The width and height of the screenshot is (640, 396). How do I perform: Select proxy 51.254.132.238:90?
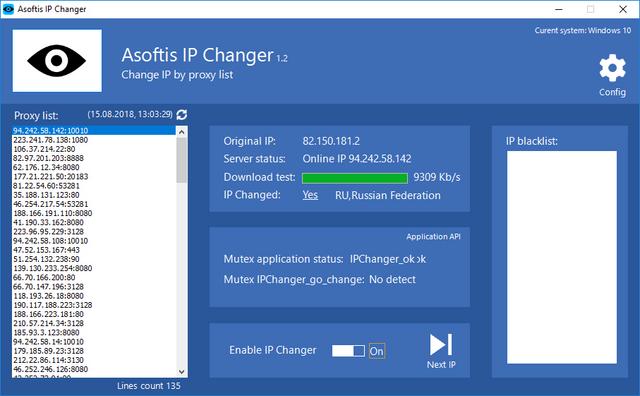pyautogui.click(x=94, y=259)
